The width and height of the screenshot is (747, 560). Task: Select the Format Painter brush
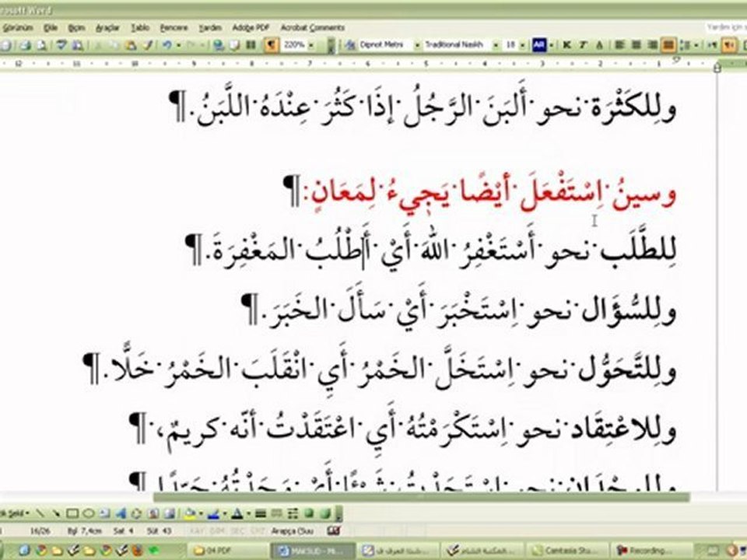(148, 45)
